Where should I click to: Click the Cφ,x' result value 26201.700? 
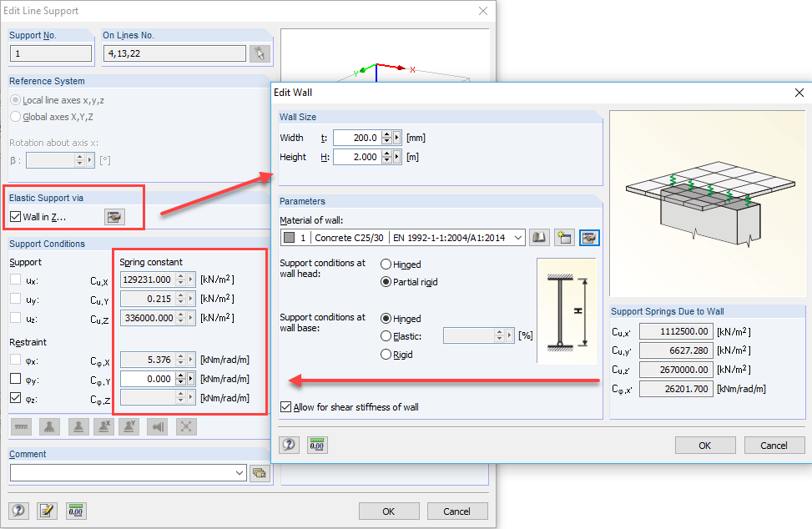pos(676,389)
